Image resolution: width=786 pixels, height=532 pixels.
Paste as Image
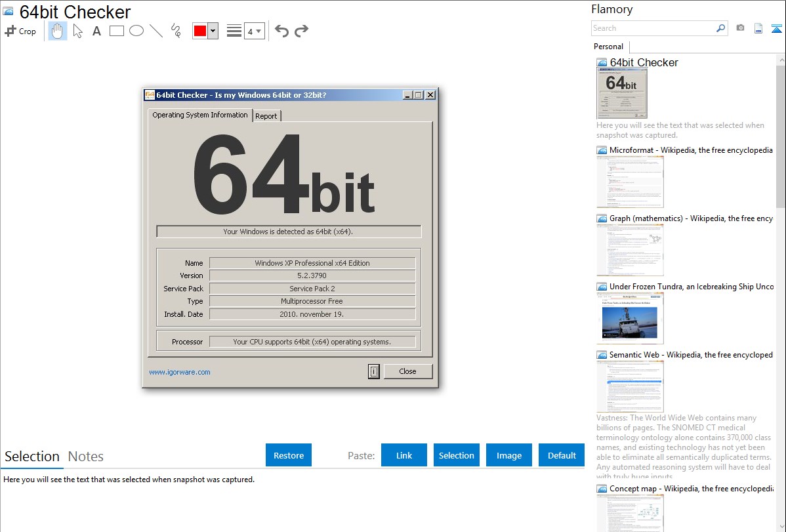tap(508, 455)
